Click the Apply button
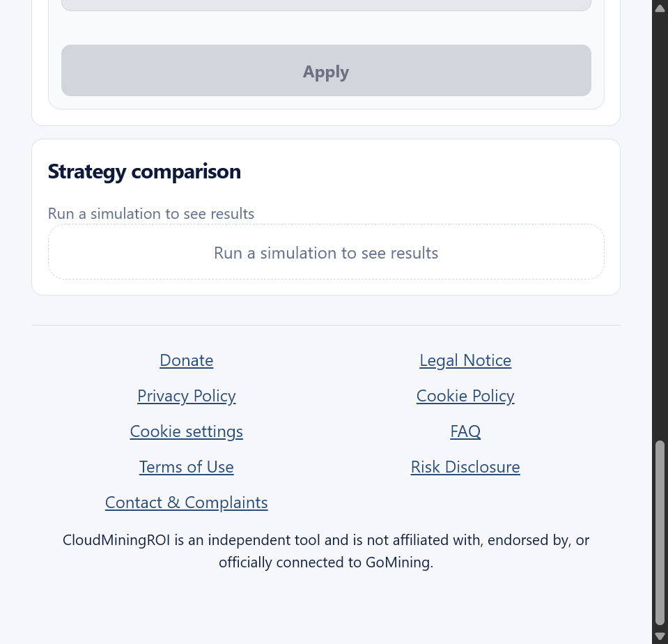 pyautogui.click(x=326, y=70)
